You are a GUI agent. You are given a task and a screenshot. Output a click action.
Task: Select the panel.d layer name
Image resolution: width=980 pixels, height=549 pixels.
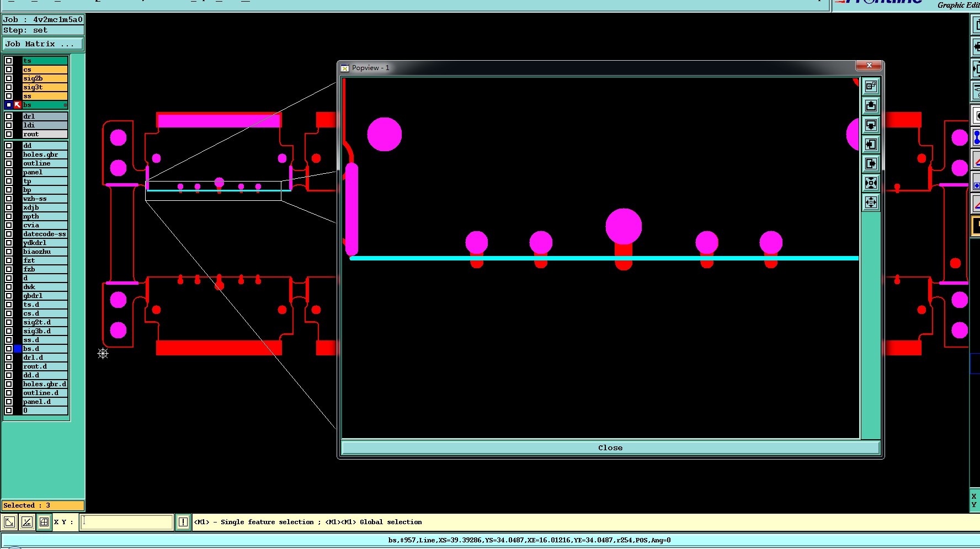tap(45, 402)
